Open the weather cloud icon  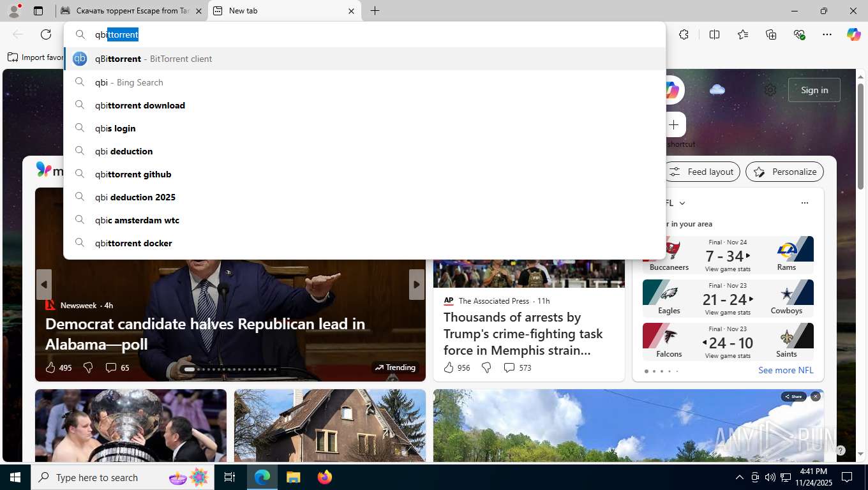pos(717,89)
